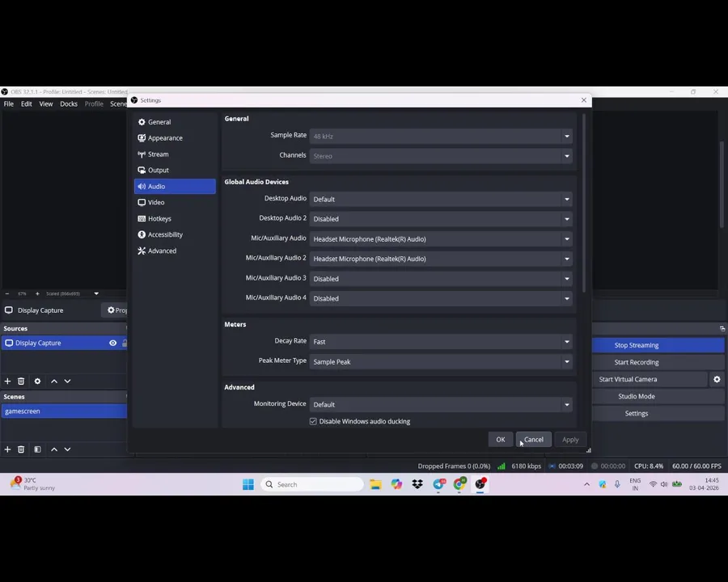The image size is (728, 582).
Task: Click Settings button in OBS controls dock
Action: coord(658,414)
